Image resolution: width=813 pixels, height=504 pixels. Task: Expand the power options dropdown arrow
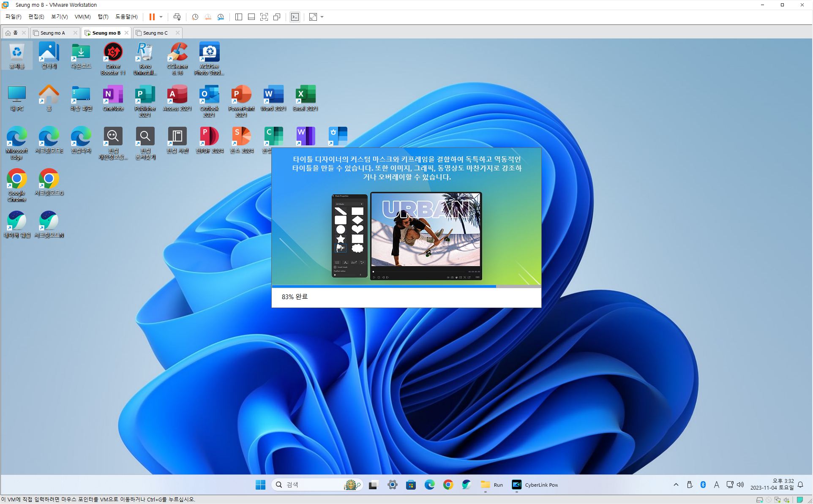161,17
